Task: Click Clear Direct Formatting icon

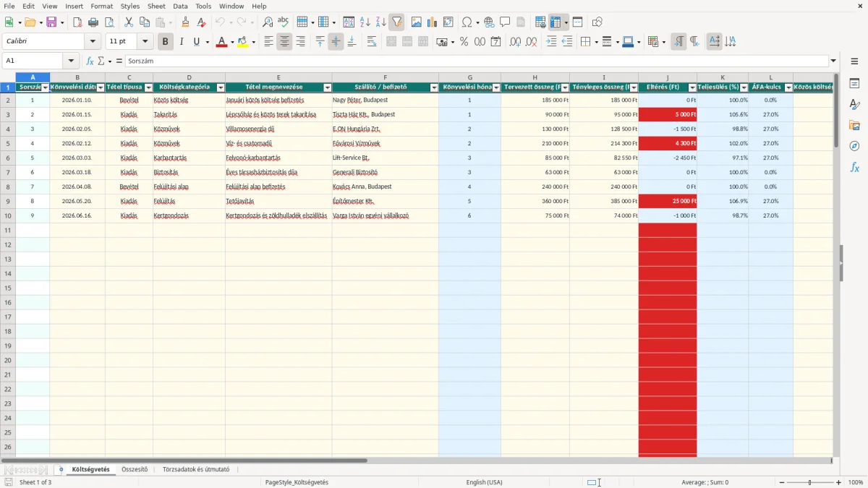Action: pos(201,22)
